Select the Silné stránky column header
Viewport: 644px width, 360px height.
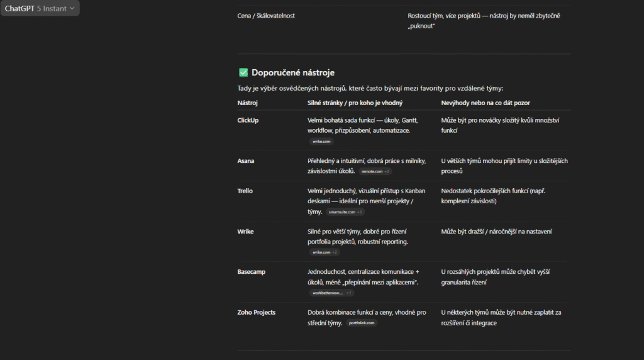[355, 103]
